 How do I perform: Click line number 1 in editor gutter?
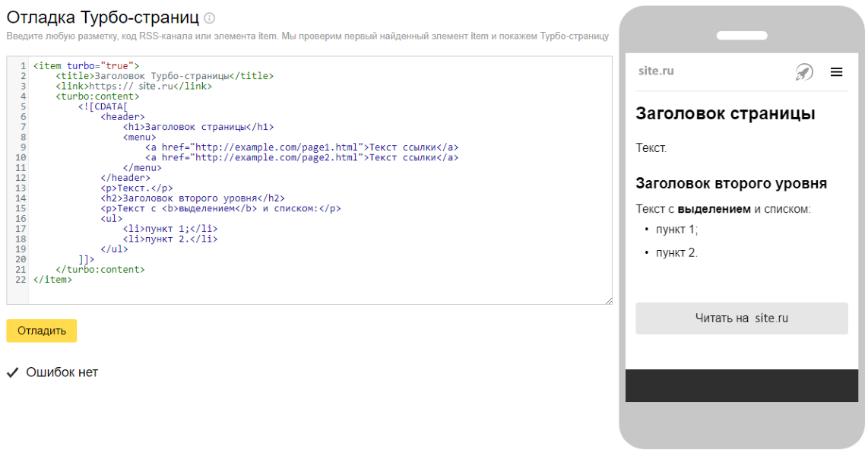(24, 66)
